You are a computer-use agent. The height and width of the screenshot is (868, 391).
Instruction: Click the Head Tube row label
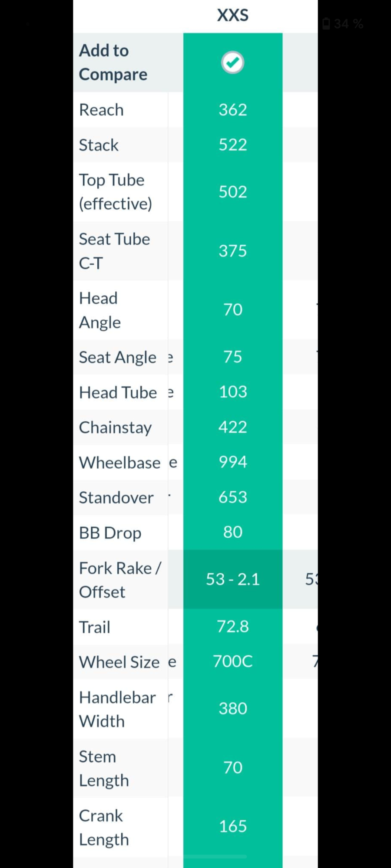118,392
